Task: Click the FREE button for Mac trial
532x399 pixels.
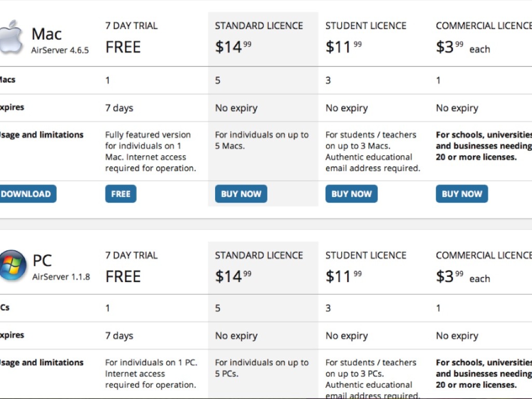Action: tap(121, 194)
